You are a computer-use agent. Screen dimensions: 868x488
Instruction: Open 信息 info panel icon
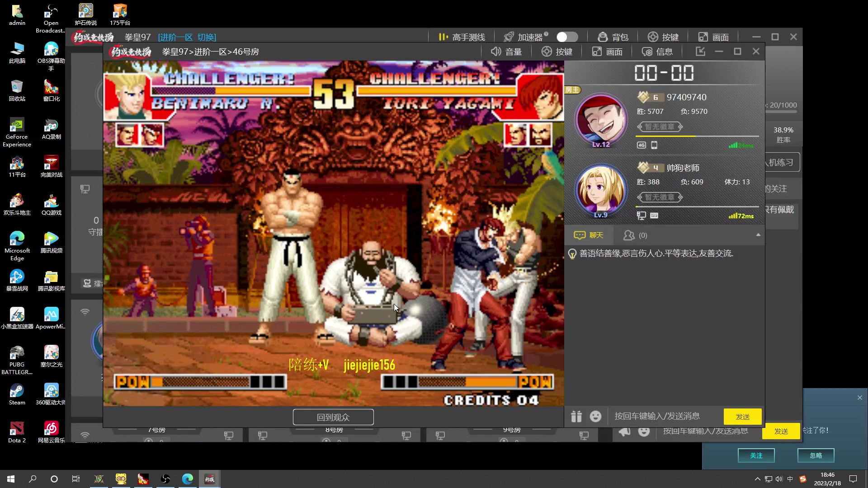pyautogui.click(x=647, y=52)
